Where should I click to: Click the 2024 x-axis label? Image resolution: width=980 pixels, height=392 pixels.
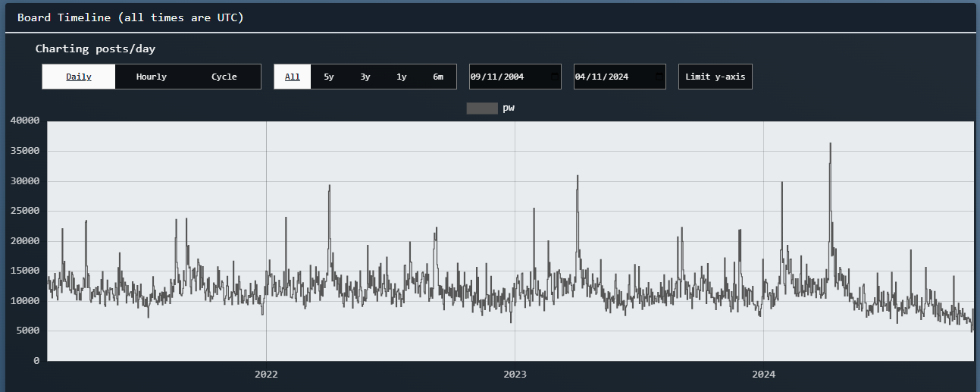coord(763,374)
